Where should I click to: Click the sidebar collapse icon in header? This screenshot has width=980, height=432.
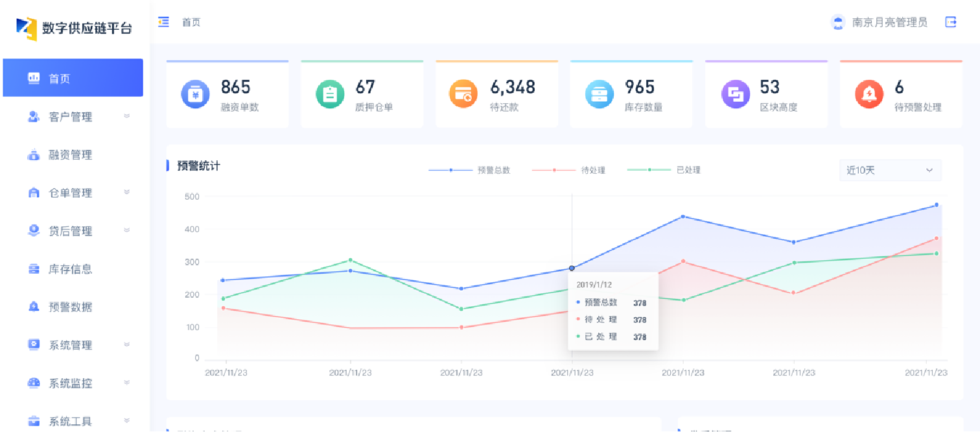[164, 22]
